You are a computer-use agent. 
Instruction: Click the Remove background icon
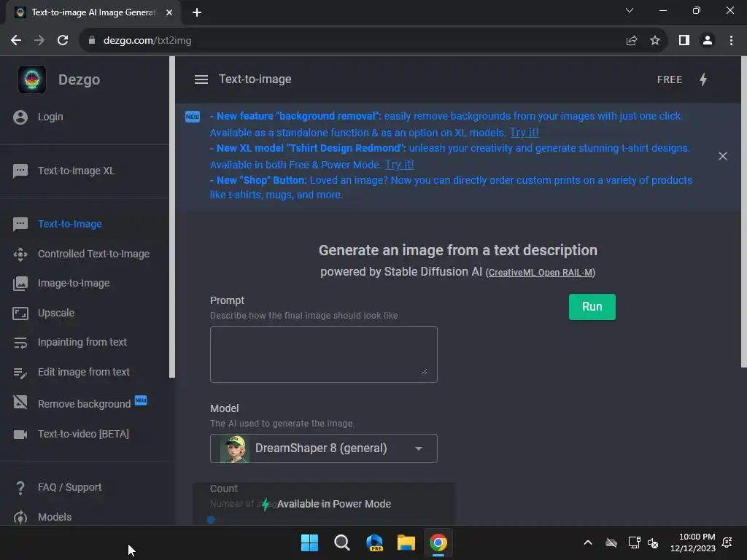coord(20,402)
